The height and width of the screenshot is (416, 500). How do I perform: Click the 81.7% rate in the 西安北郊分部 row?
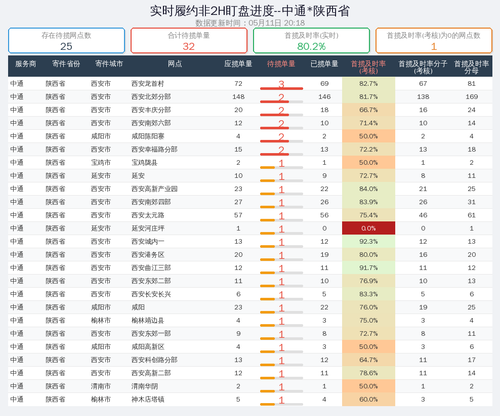pos(368,97)
